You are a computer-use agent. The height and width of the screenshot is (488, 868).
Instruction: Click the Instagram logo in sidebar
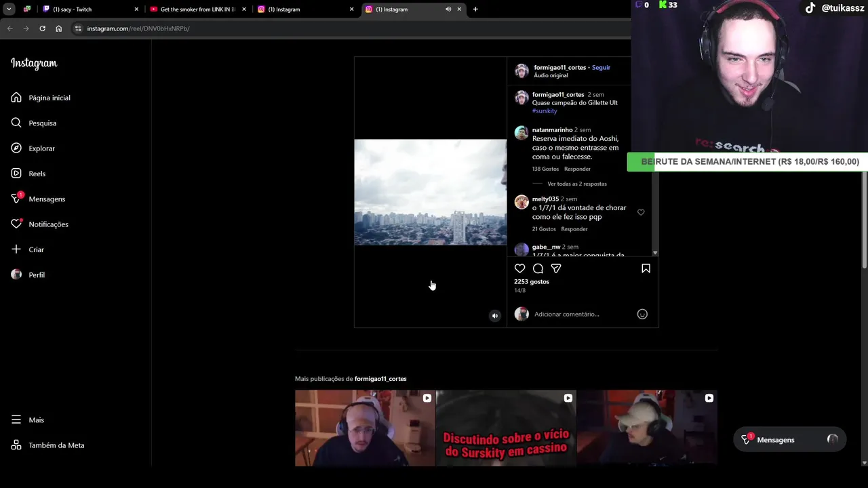[34, 64]
